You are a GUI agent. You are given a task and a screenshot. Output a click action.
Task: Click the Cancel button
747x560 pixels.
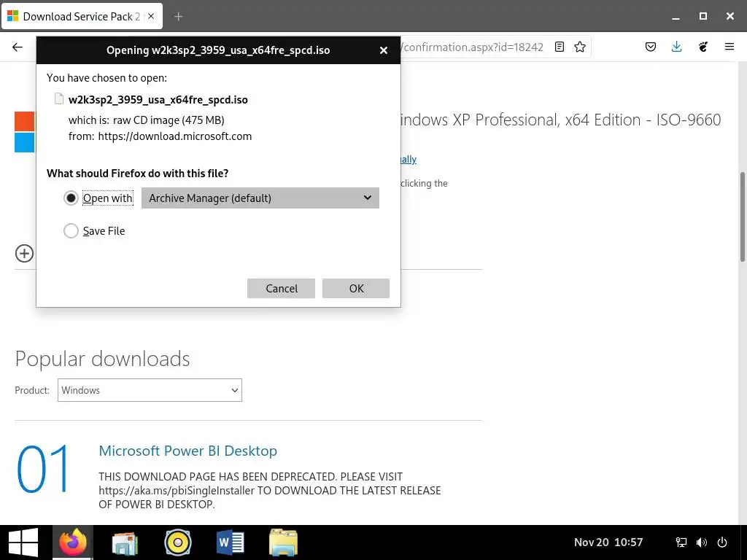(x=281, y=289)
